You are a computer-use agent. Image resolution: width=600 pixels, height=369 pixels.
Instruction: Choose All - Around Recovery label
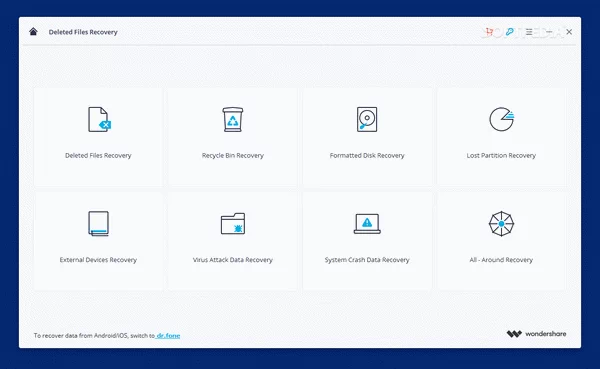(x=501, y=260)
